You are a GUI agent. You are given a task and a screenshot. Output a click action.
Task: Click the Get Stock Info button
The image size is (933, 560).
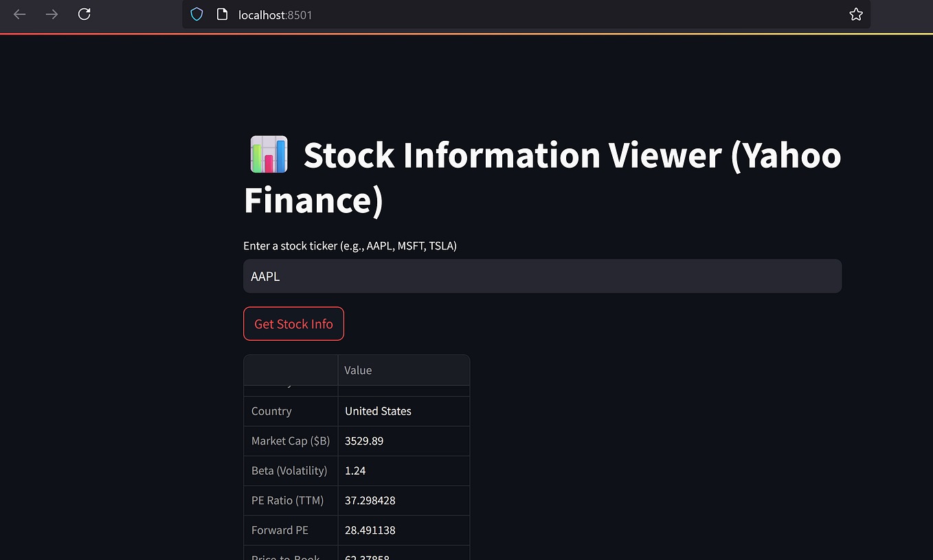(293, 324)
